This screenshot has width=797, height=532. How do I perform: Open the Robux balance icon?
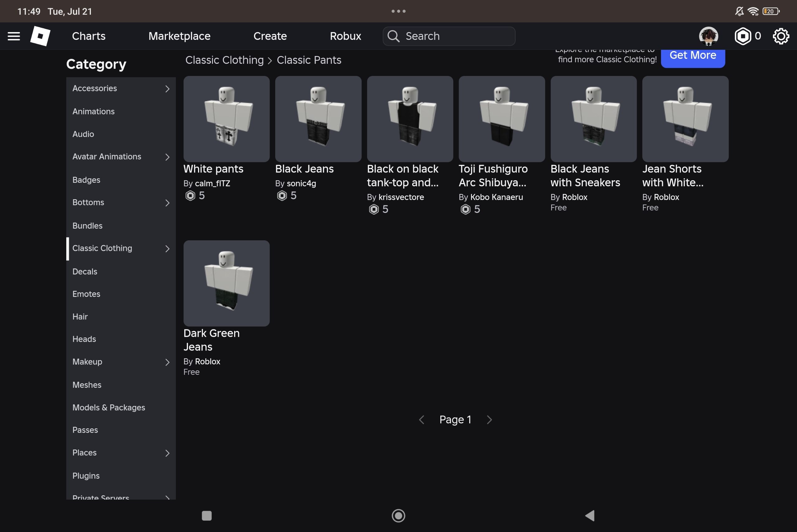743,36
